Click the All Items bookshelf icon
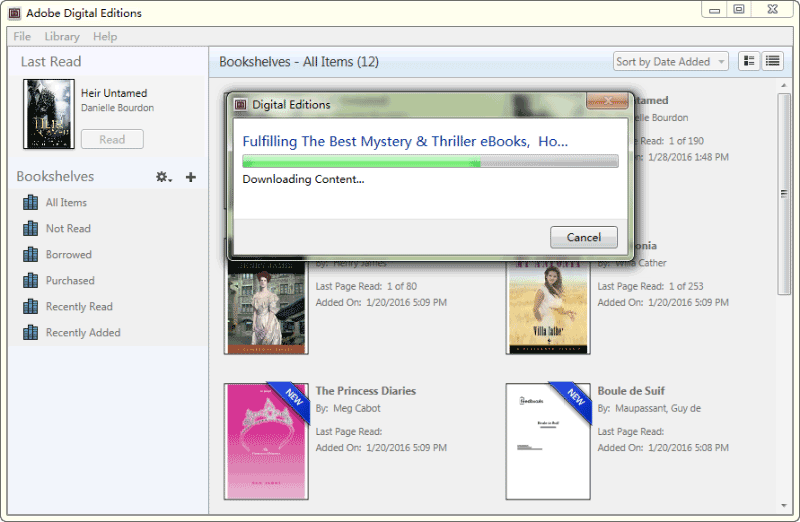The width and height of the screenshot is (800, 522). tap(30, 202)
